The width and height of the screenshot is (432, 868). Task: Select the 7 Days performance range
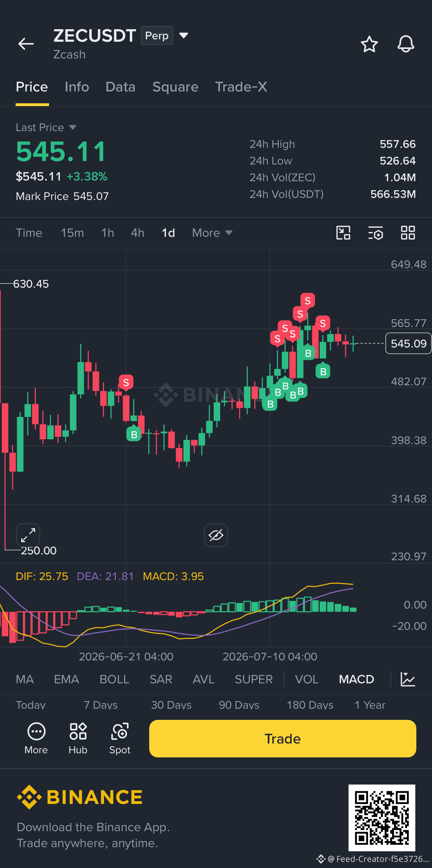[101, 705]
